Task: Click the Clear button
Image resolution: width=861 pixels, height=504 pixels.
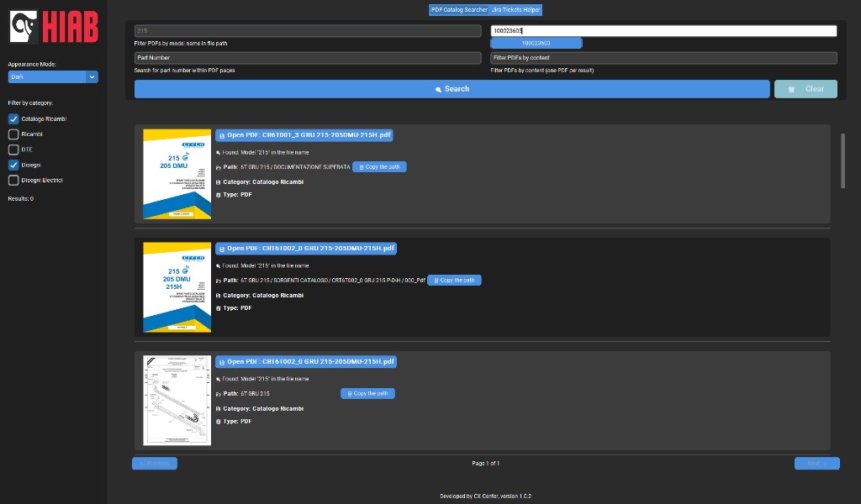Action: [806, 89]
